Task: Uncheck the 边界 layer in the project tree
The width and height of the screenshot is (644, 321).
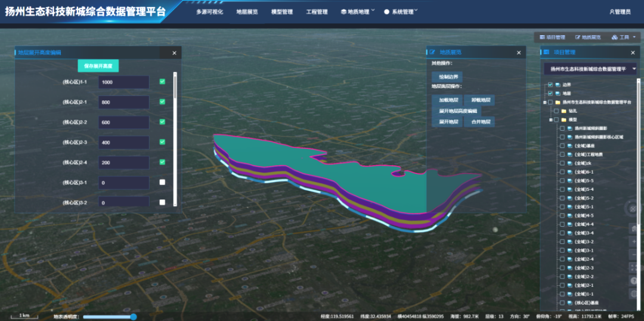Action: point(550,85)
